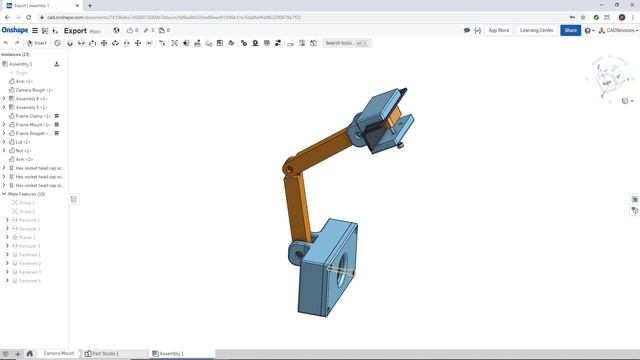Select the Tangent mate tool
The height and width of the screenshot is (360, 640).
coord(162,43)
